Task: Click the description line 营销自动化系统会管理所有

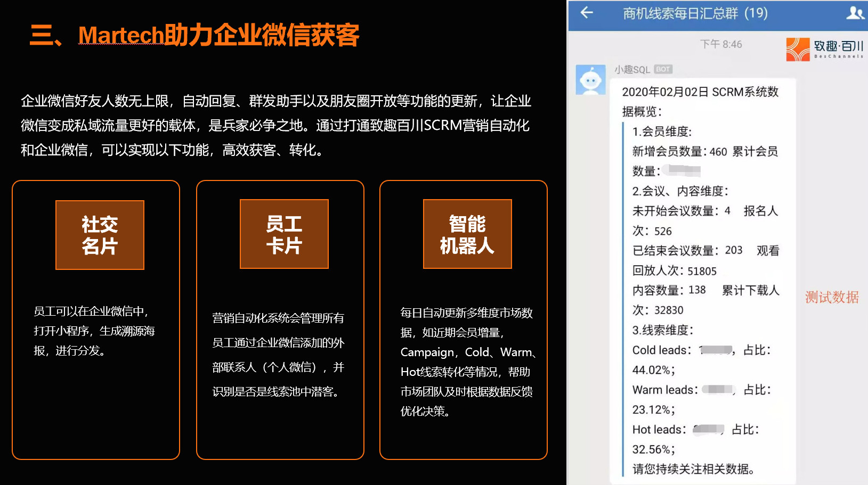Action: point(278,318)
